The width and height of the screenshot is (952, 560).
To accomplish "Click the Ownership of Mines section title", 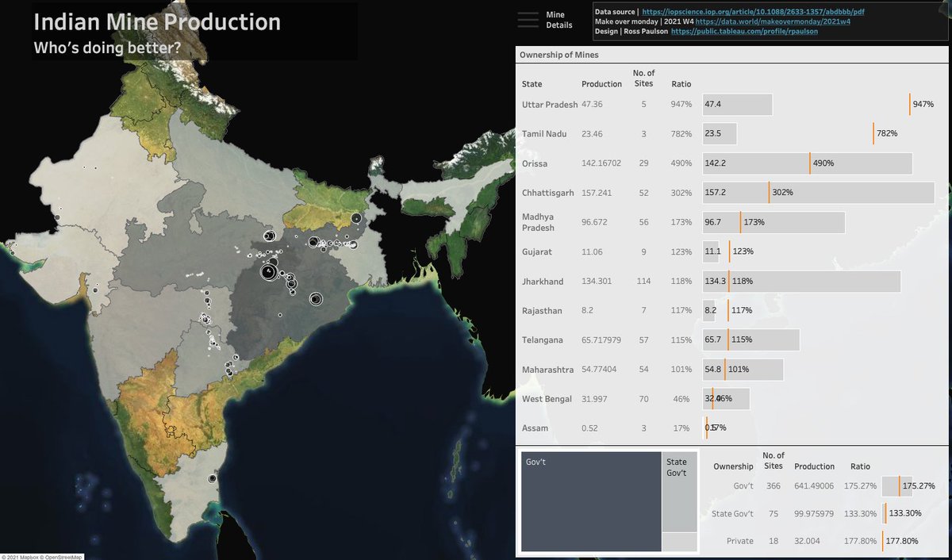I will pyautogui.click(x=559, y=55).
